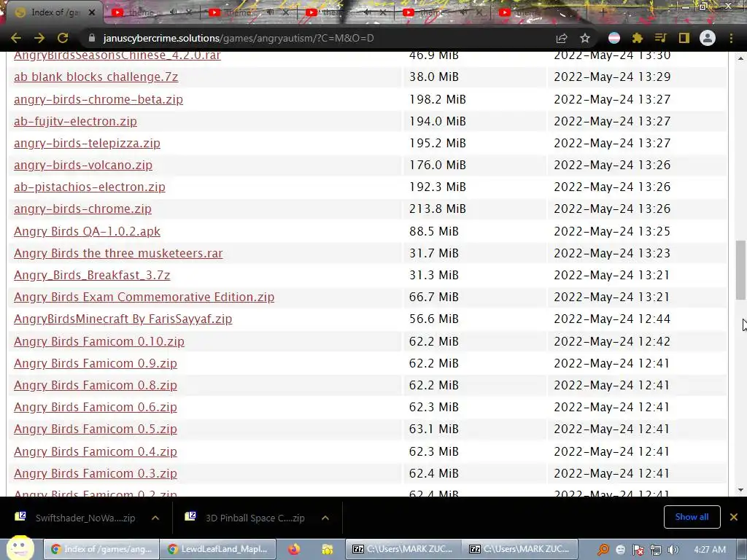Click the network tray icon
Image resolution: width=747 pixels, height=560 pixels.
point(656,550)
